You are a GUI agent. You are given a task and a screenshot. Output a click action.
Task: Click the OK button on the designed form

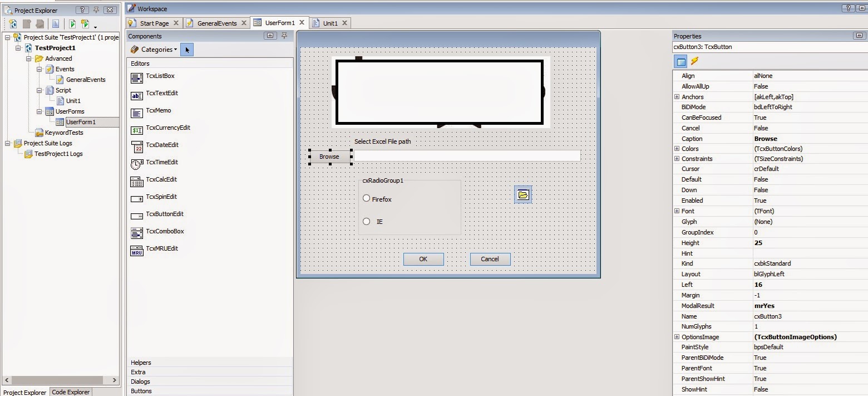[423, 259]
